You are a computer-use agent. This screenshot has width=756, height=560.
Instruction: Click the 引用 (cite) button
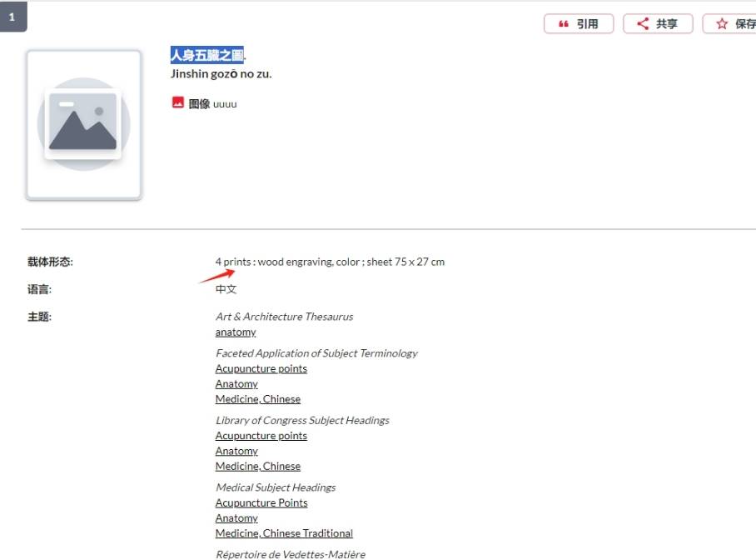point(579,23)
